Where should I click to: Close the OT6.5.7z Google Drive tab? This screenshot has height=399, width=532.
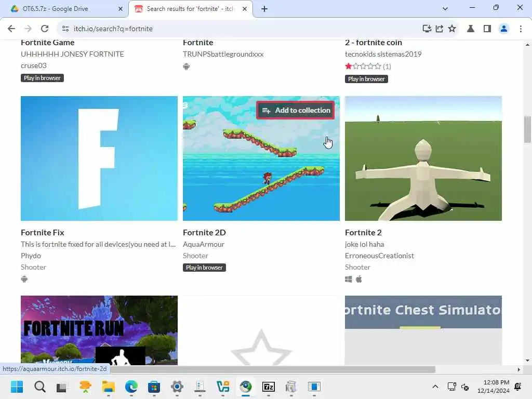121,9
